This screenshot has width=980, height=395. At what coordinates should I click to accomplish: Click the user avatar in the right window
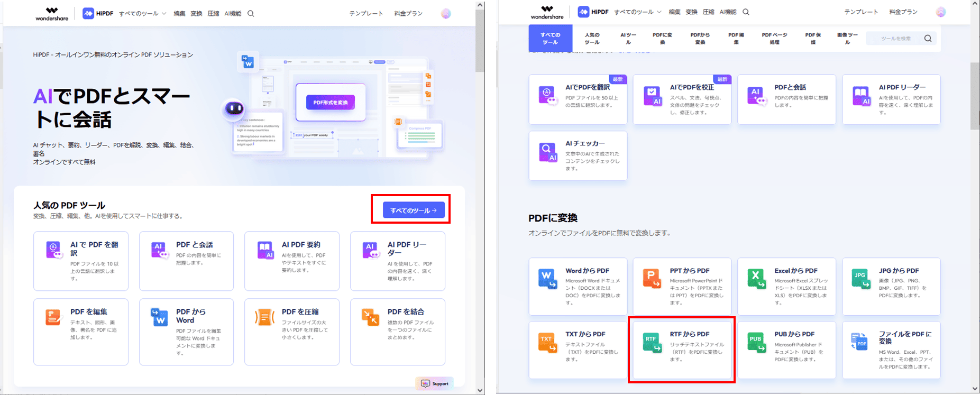941,12
